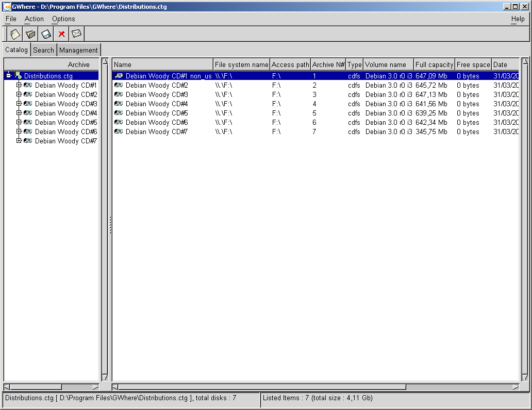
Task: Click the 345,75 Mb capacity cell
Action: [x=431, y=132]
